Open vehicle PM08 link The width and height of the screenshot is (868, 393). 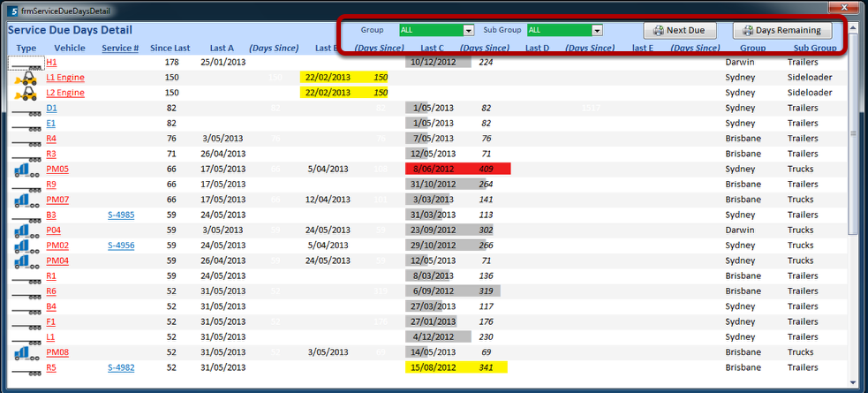57,352
